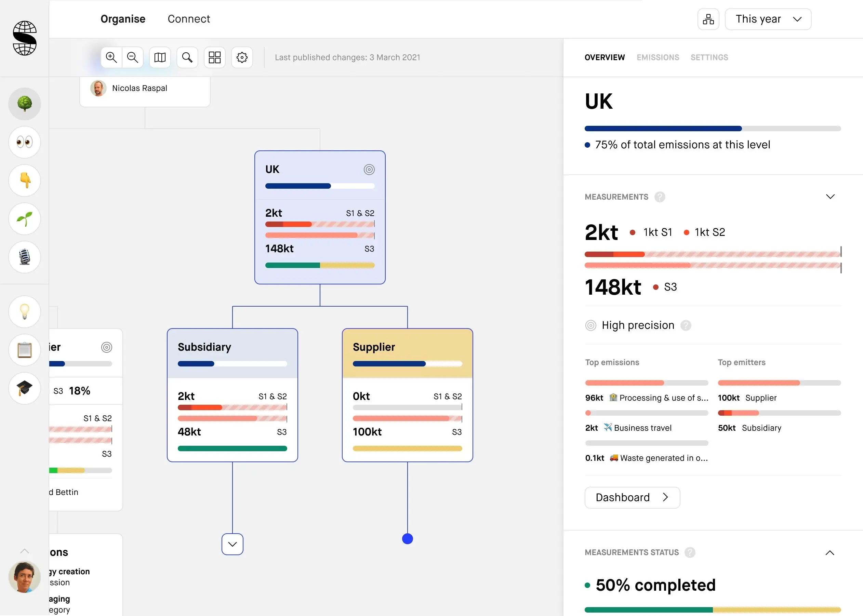Click the org hierarchy icon button
The image size is (863, 616).
708,19
